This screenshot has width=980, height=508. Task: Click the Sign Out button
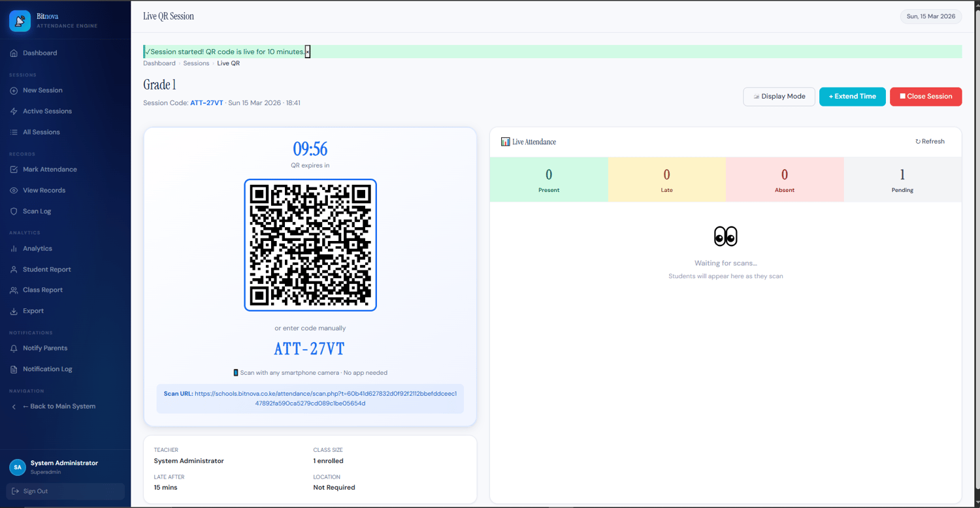tap(65, 491)
